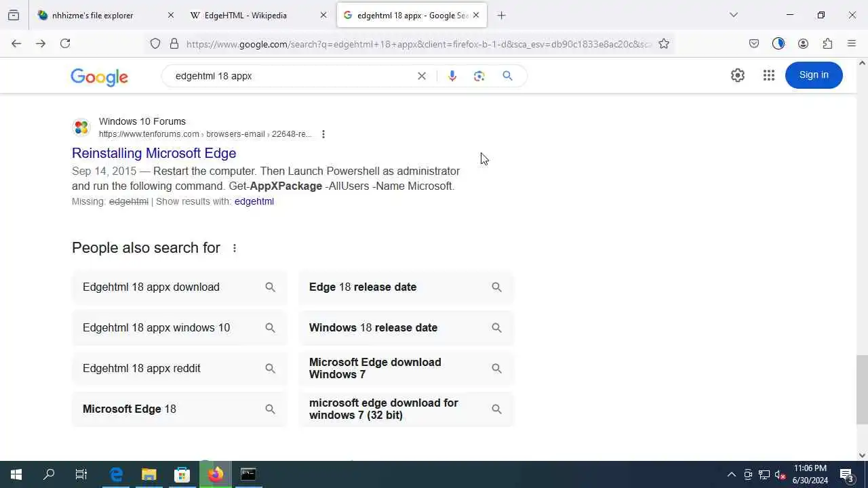Search Microsoft Edge download Windows 7
This screenshot has width=868, height=488.
406,369
